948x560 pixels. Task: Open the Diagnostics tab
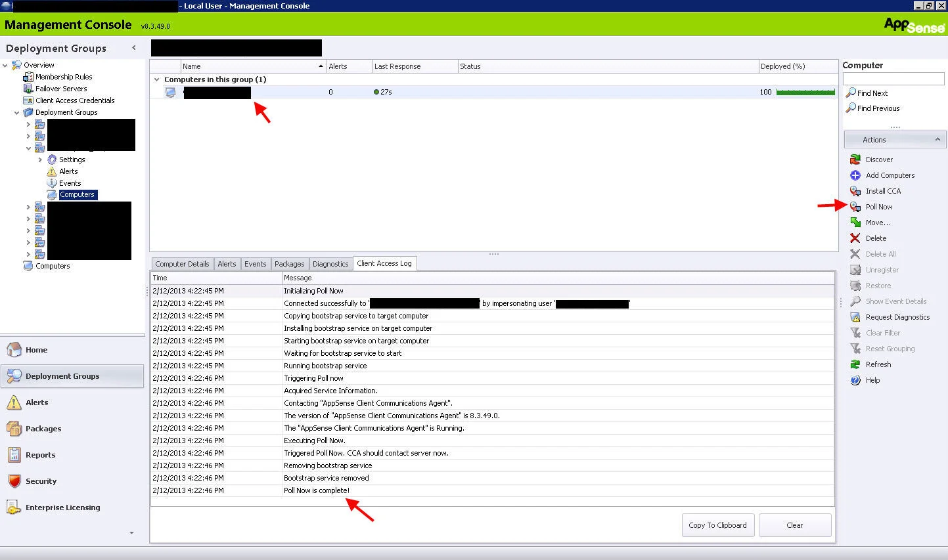[x=330, y=264]
